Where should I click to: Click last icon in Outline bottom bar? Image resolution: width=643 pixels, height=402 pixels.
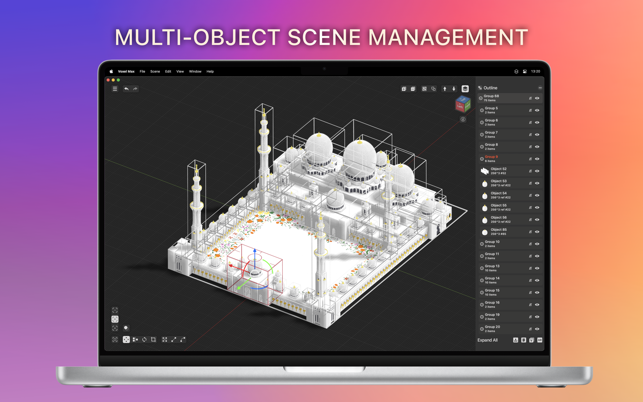coord(540,340)
